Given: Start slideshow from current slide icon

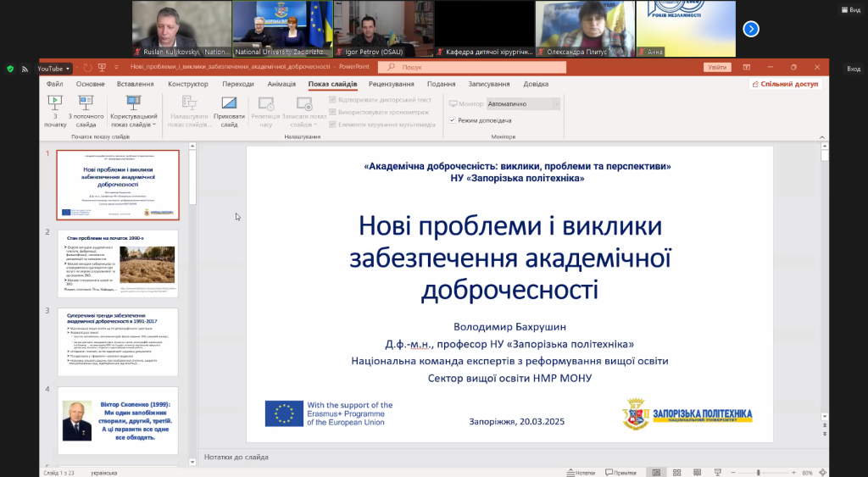Looking at the screenshot, I should [86, 103].
